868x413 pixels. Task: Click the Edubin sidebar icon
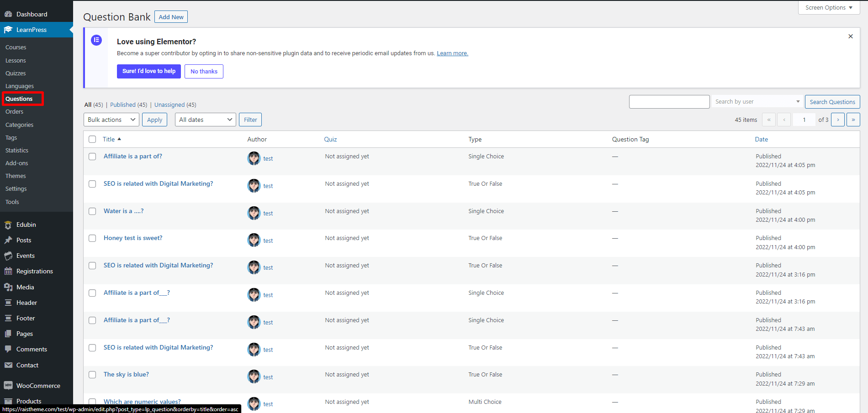click(8, 225)
